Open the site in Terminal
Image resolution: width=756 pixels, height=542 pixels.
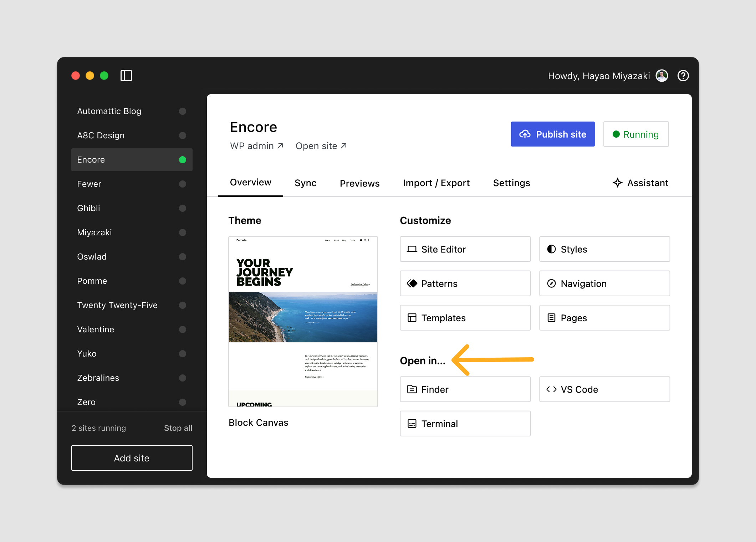(465, 424)
